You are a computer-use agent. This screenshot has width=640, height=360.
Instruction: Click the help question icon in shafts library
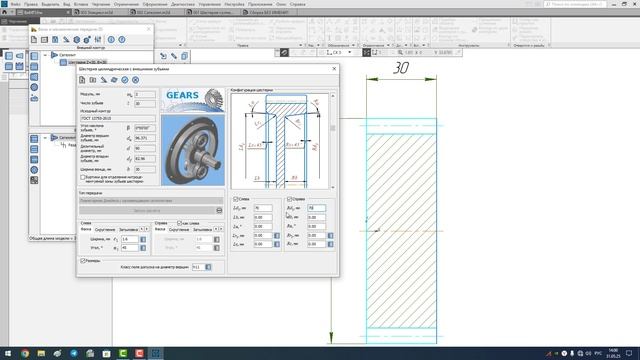pos(122,40)
